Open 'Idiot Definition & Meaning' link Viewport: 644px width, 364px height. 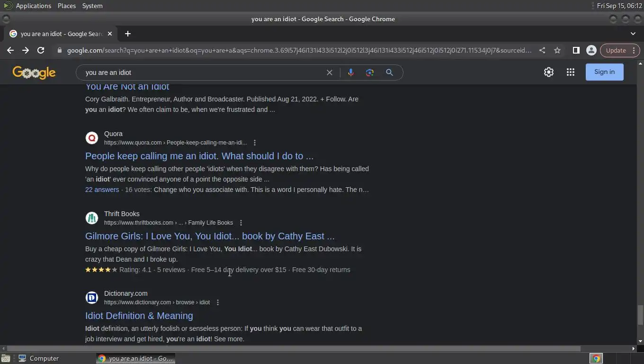click(139, 316)
